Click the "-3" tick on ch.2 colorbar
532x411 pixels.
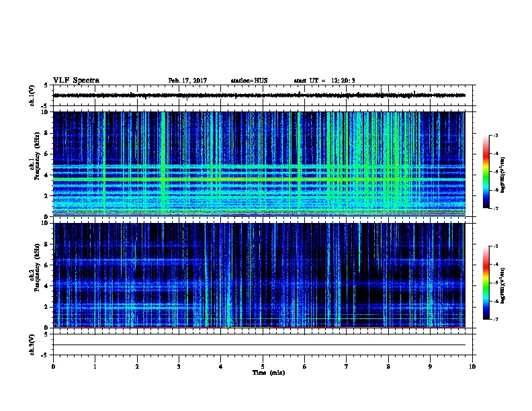point(495,246)
